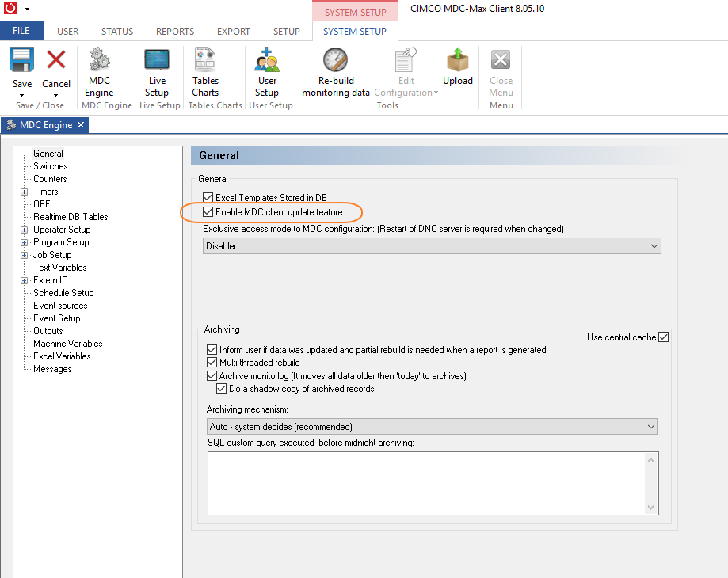Open the Save button dropdown arrow
728x578 pixels.
22,96
